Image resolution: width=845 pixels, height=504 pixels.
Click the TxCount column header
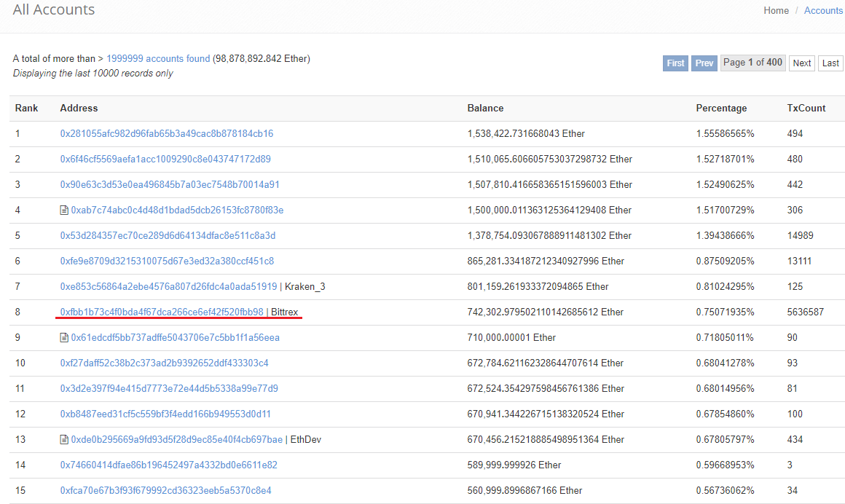click(806, 109)
